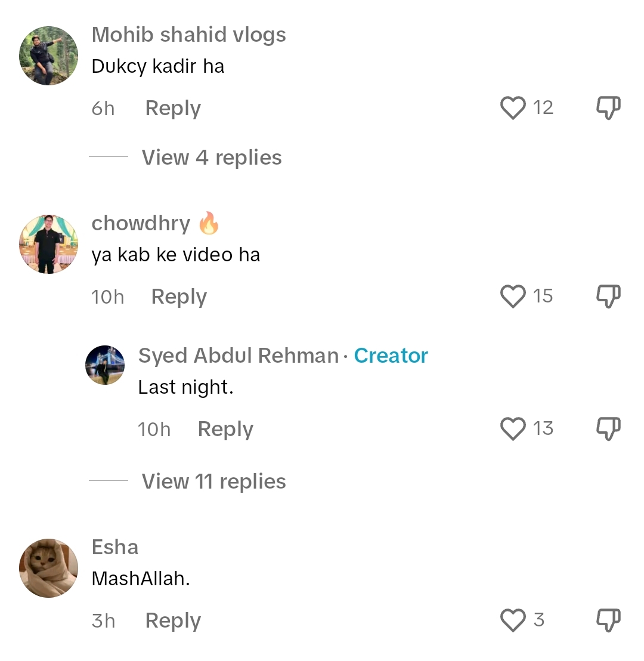Reply to Esha's comment
This screenshot has width=644, height=661.
point(172,620)
